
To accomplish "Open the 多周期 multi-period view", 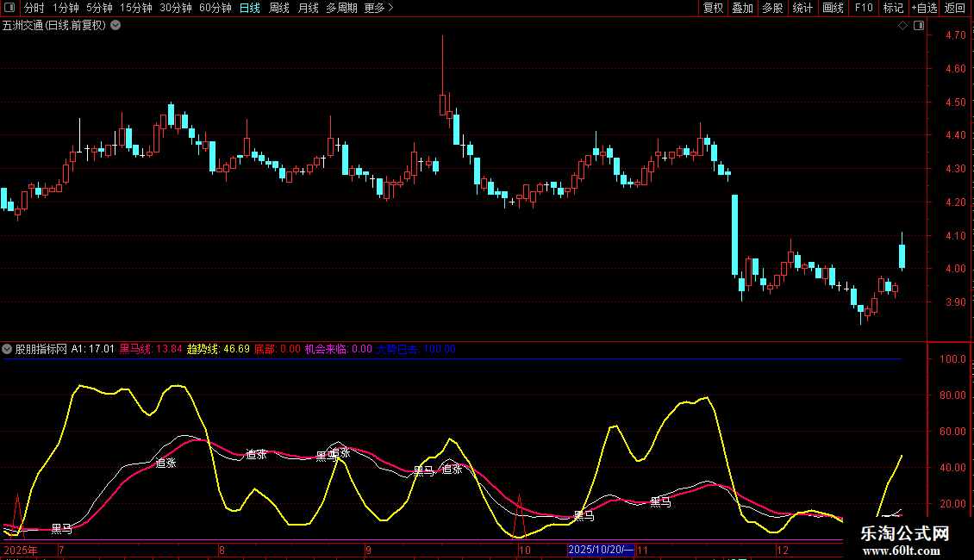I will coord(341,8).
